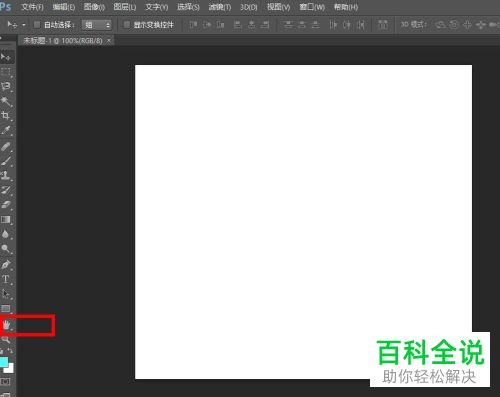Align right edges in options bar
Image resolution: width=500 pixels, height=397 pixels.
tap(265, 25)
